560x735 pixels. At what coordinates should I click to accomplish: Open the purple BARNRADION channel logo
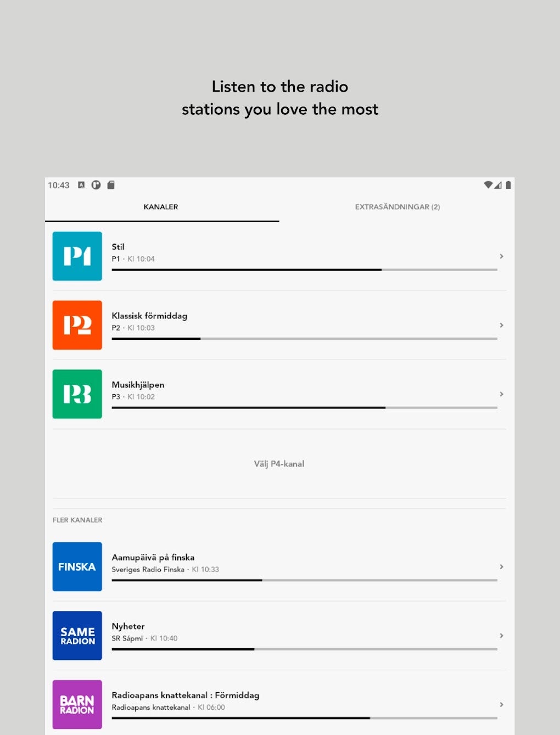(77, 704)
